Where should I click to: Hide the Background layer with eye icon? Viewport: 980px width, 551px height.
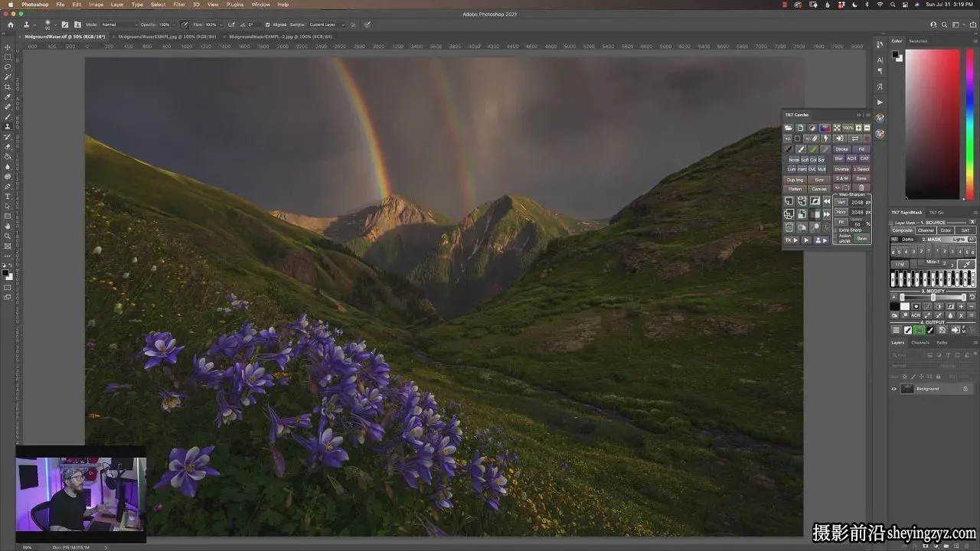click(x=893, y=389)
